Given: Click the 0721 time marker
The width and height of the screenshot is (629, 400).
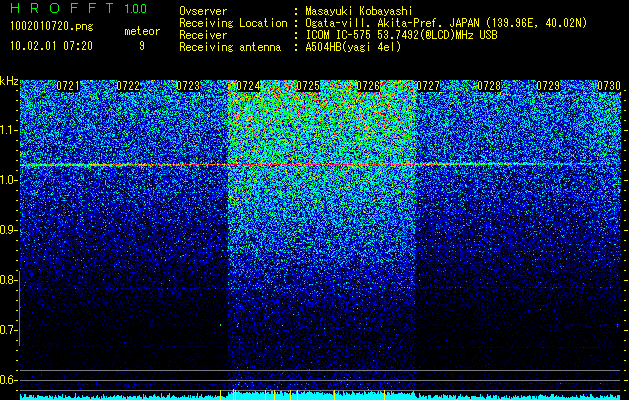Looking at the screenshot, I should (68, 86).
